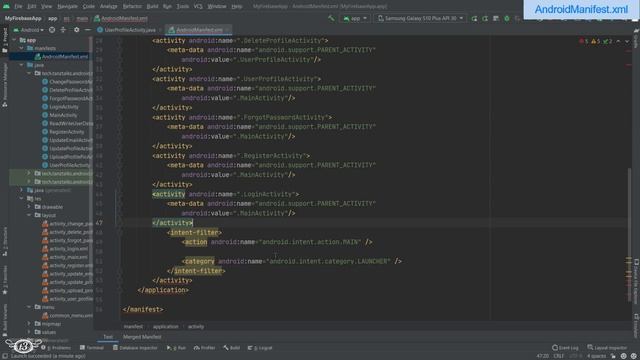Screen dimensions: 640x360
Task: Select activity_main.xml layout file
Action: pos(65,257)
